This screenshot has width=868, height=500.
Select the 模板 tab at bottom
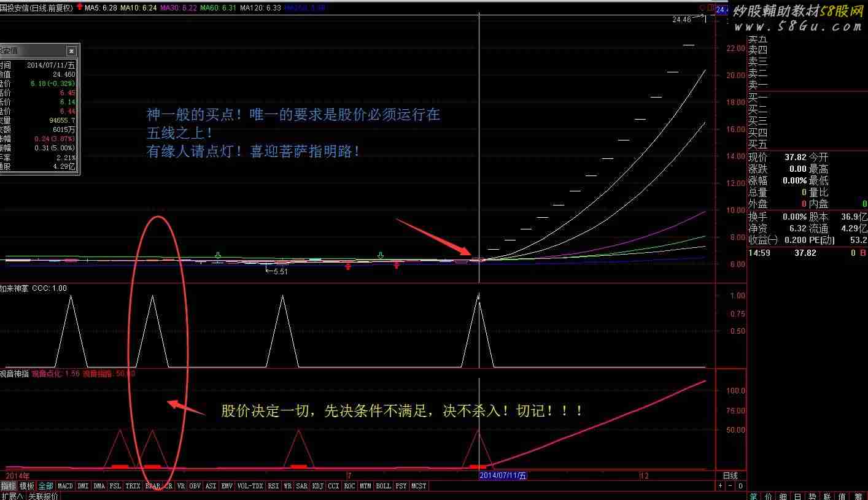pyautogui.click(x=27, y=486)
